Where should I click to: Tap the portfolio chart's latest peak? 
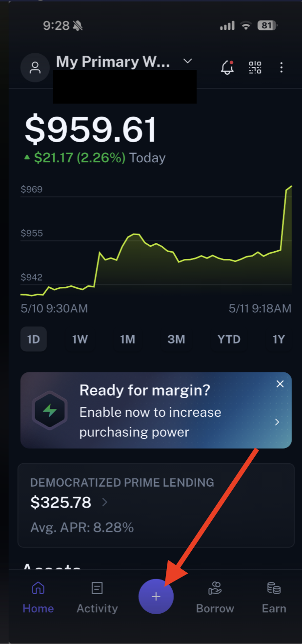coord(291,186)
